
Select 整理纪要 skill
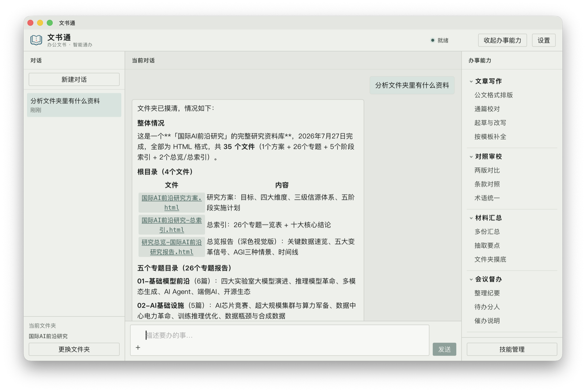coord(487,293)
